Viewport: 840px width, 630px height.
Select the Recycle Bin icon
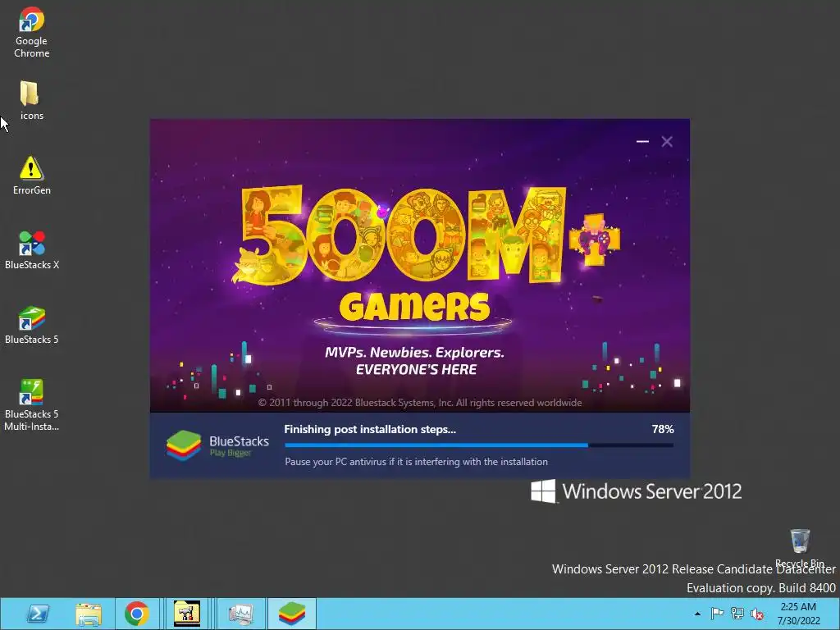click(x=800, y=548)
